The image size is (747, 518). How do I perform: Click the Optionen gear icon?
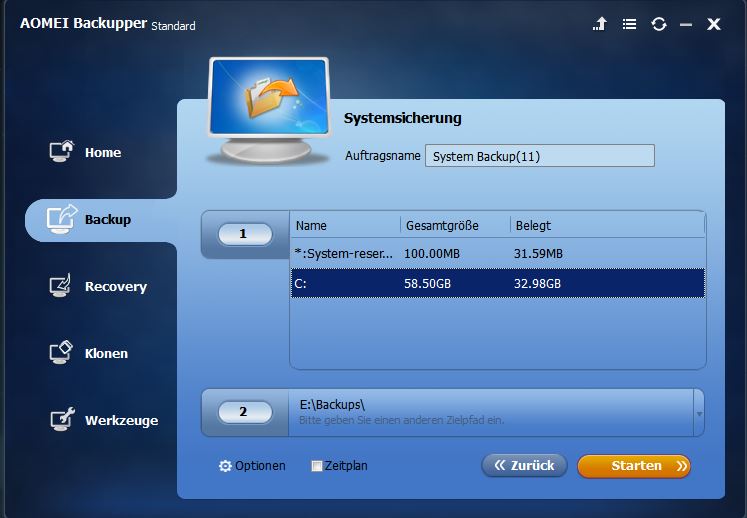(225, 466)
